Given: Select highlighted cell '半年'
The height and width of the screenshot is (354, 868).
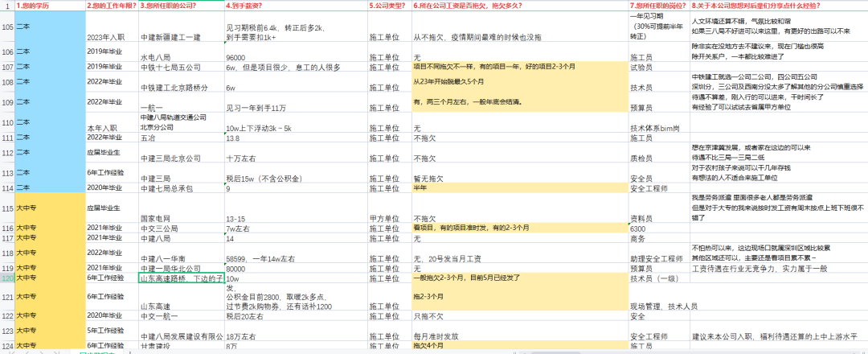Looking at the screenshot, I should tap(520, 188).
